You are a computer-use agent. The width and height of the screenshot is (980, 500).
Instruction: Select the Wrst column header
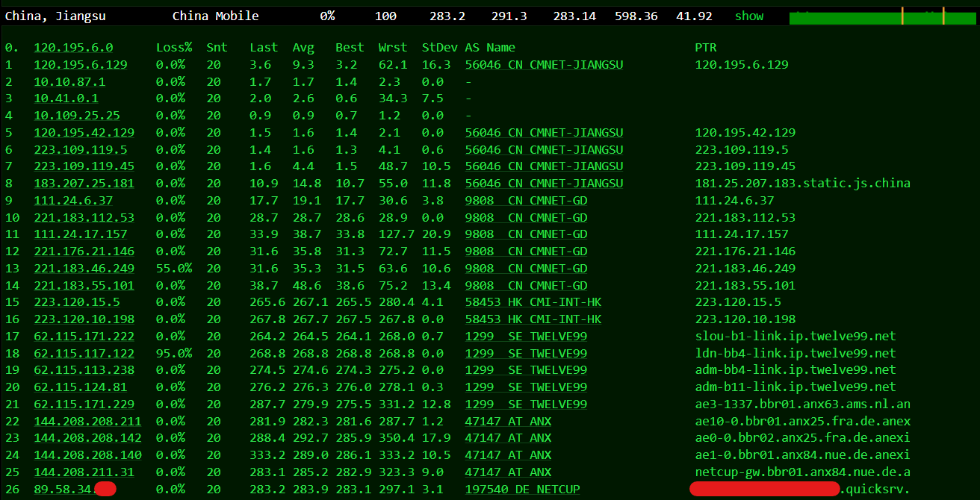pos(393,48)
